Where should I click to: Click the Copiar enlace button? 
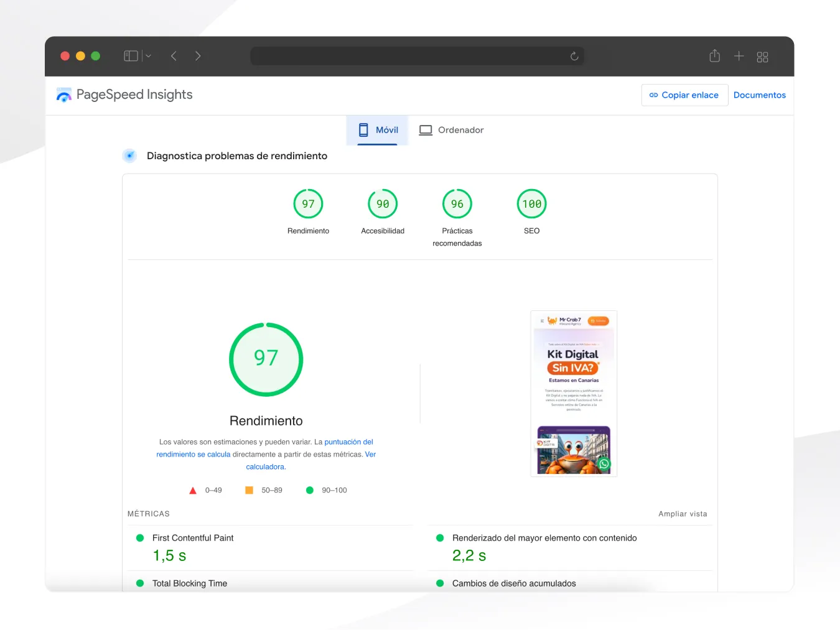click(684, 95)
